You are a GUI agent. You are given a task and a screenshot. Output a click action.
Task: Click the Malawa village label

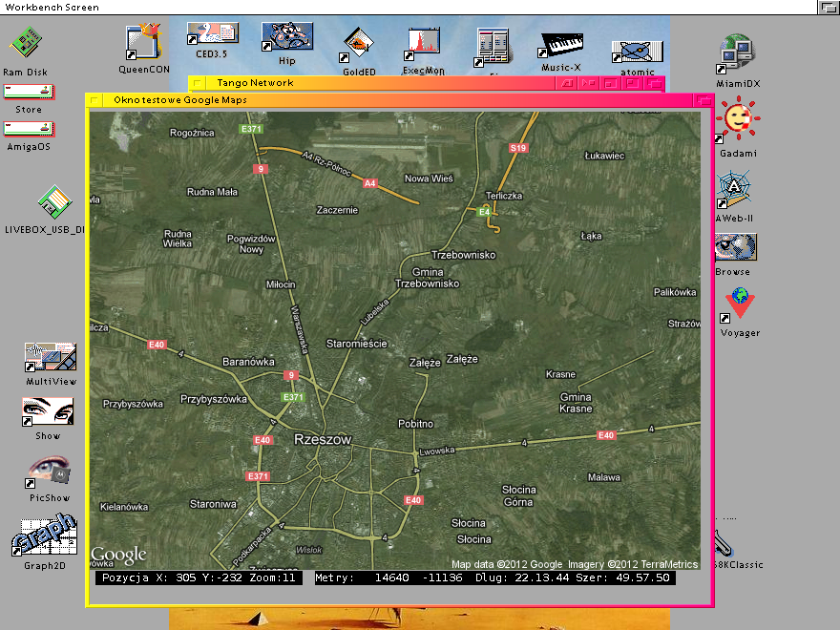(x=603, y=477)
